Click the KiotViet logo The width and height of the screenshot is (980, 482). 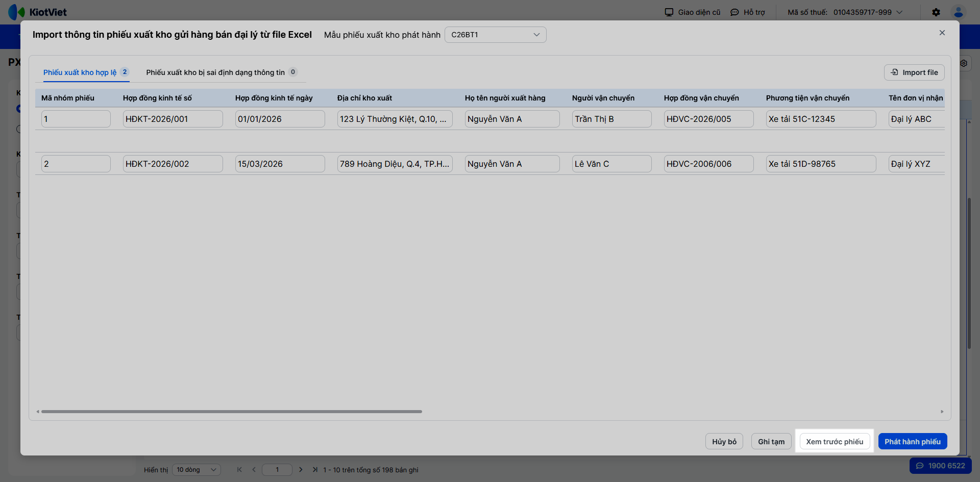pyautogui.click(x=38, y=12)
